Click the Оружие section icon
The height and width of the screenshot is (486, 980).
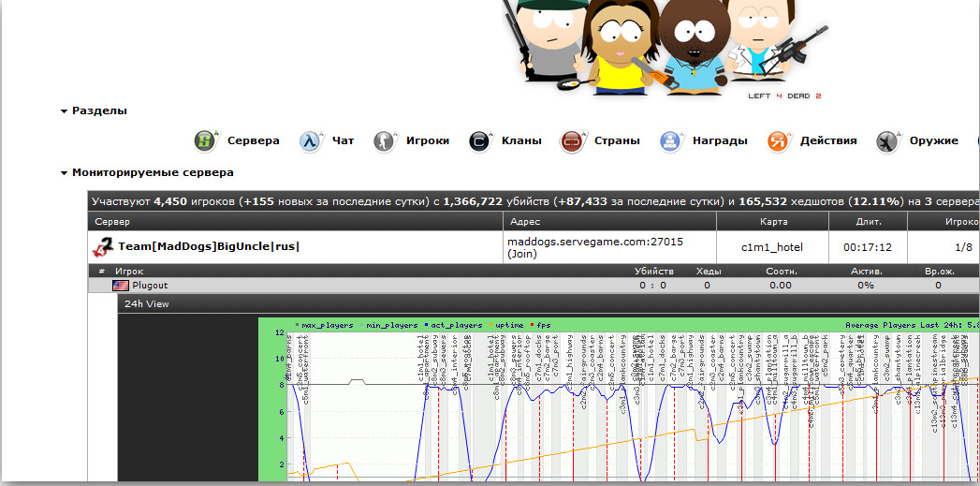click(887, 141)
